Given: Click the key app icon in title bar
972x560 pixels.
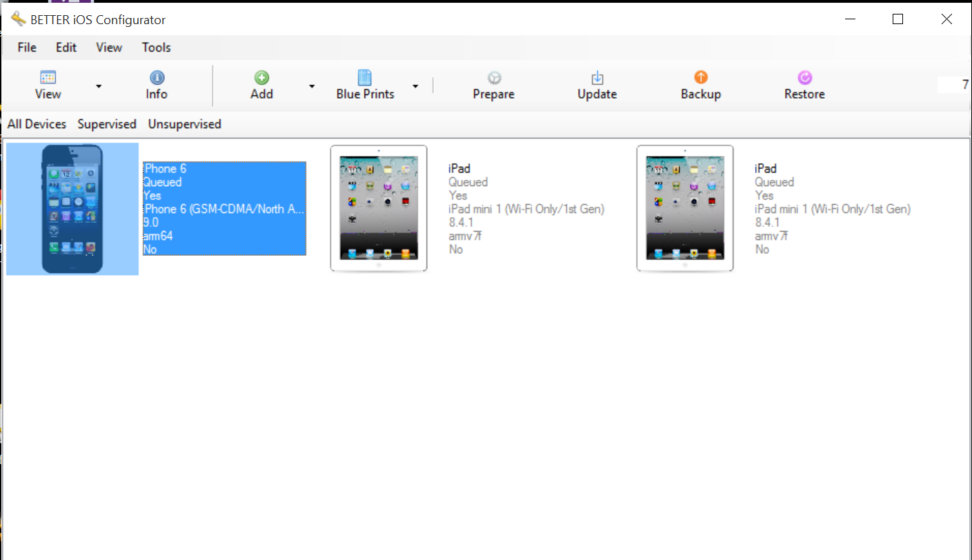Looking at the screenshot, I should 18,19.
